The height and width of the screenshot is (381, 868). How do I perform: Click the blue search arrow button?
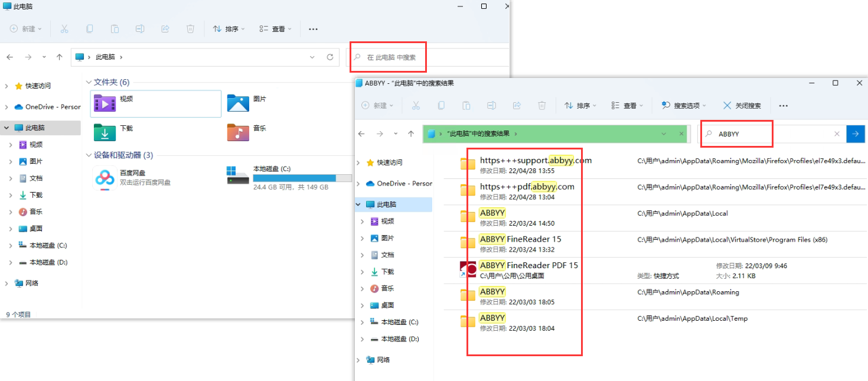pyautogui.click(x=855, y=134)
